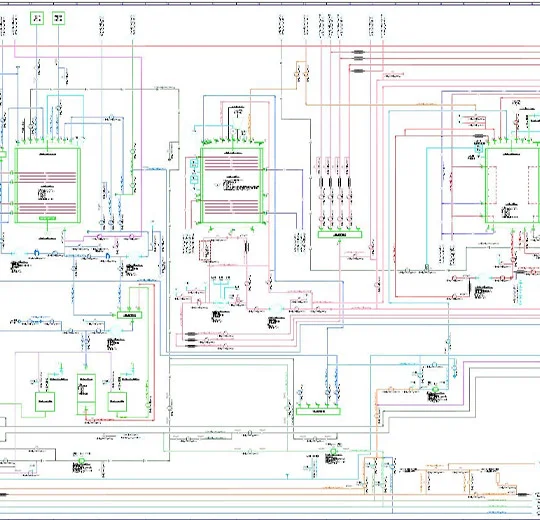The image size is (540, 520).
Task: Select the rightmost small green tank of three
Action: (x=117, y=402)
